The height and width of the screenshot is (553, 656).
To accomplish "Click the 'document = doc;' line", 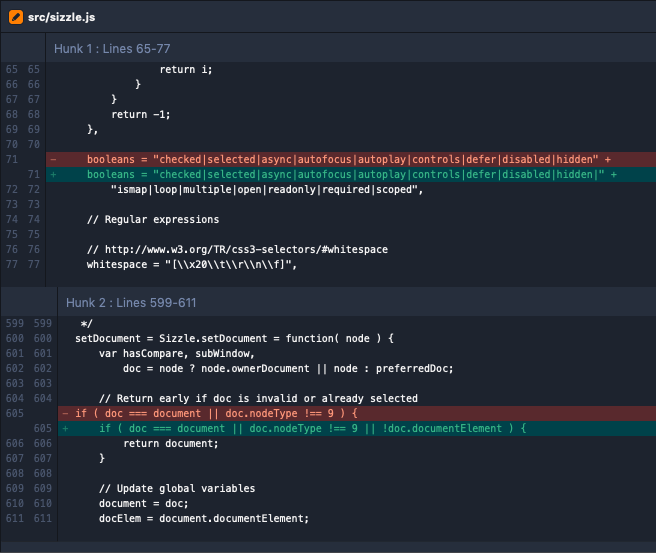I will point(144,504).
